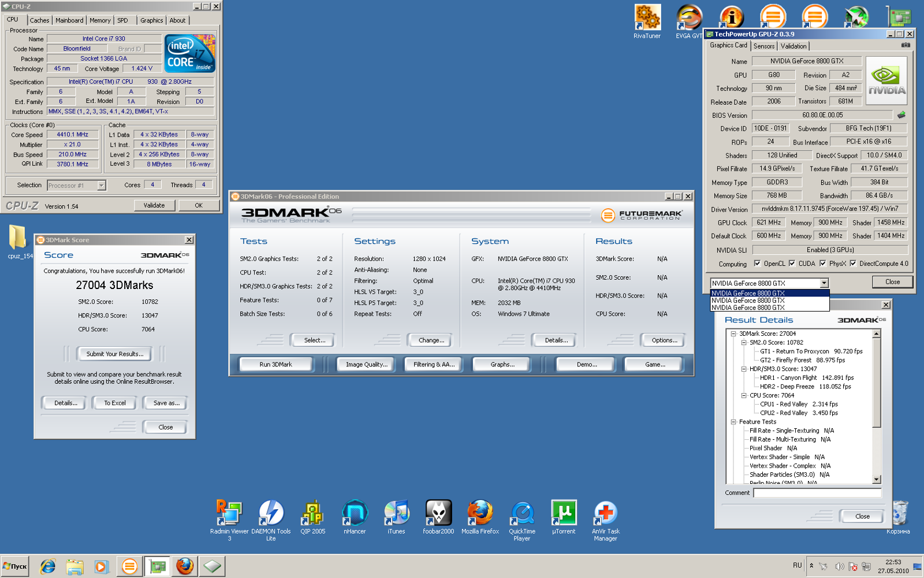Image resolution: width=924 pixels, height=578 pixels.
Task: Click the save BIOS icon in GPU-Z
Action: coord(901,115)
